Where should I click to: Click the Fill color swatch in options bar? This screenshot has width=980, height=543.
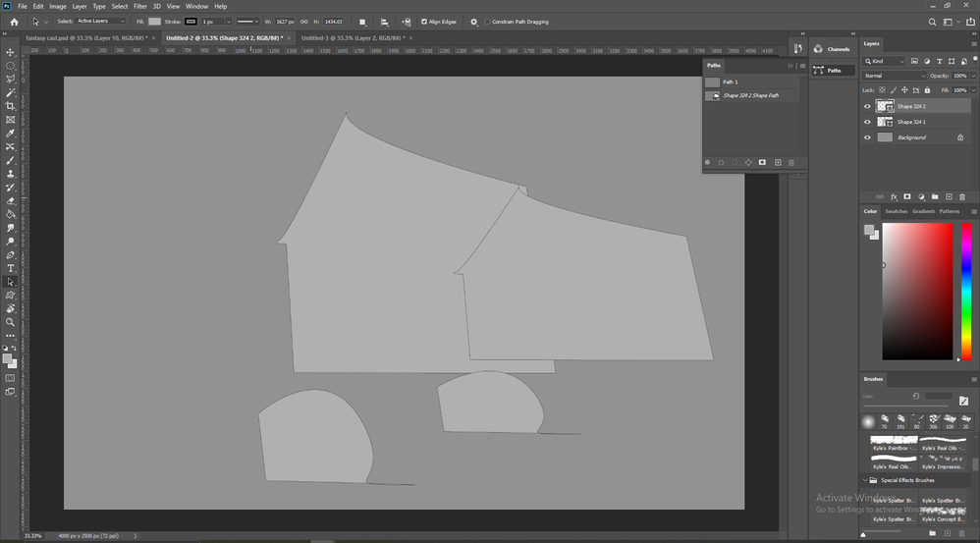[154, 21]
